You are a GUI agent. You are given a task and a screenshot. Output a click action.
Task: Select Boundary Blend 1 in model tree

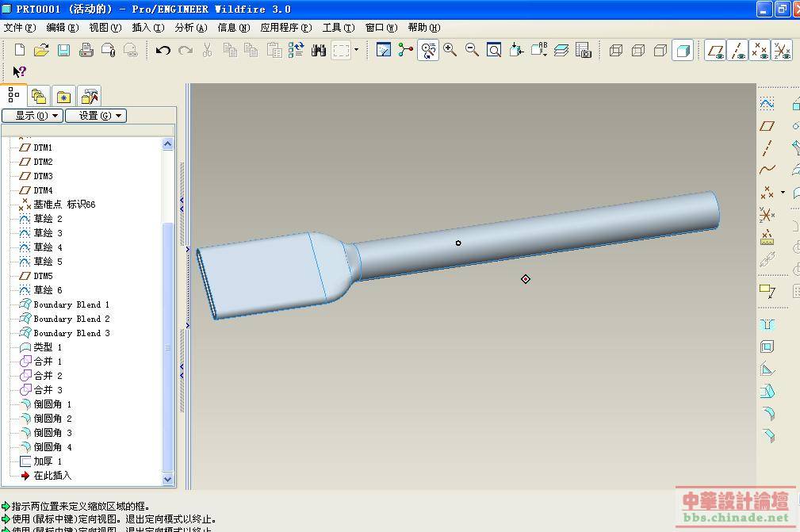coord(71,304)
